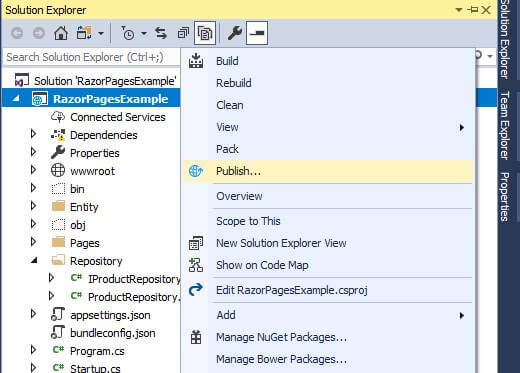This screenshot has width=520, height=373.
Task: Click the auto-hide pin icon
Action: tap(472, 10)
